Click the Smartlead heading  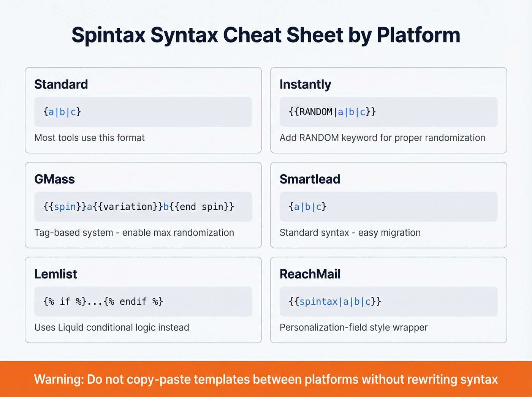(x=310, y=179)
